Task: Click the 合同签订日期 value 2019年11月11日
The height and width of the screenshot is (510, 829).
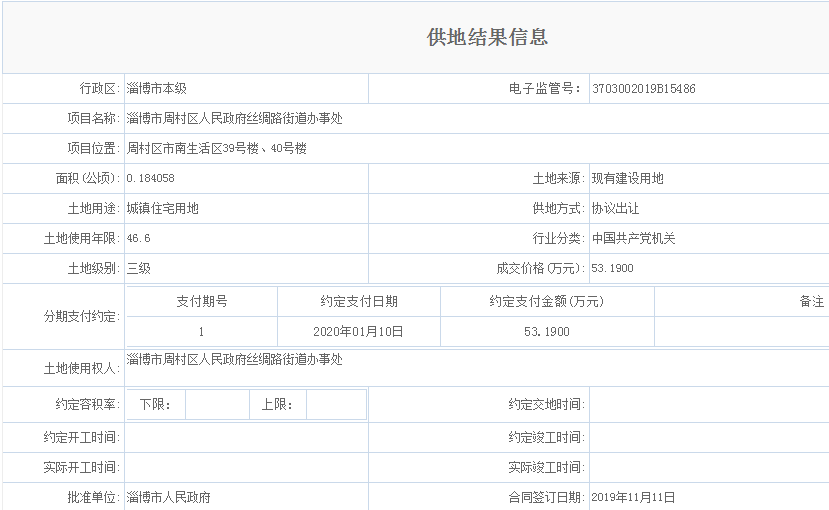Action: coord(633,497)
